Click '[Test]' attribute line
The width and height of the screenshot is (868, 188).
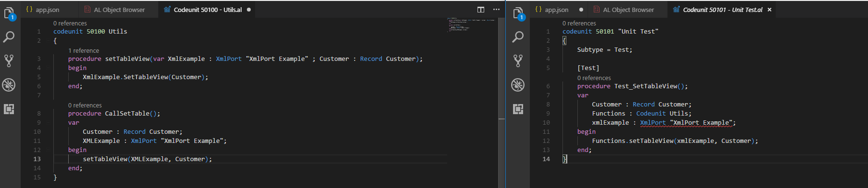[588, 68]
